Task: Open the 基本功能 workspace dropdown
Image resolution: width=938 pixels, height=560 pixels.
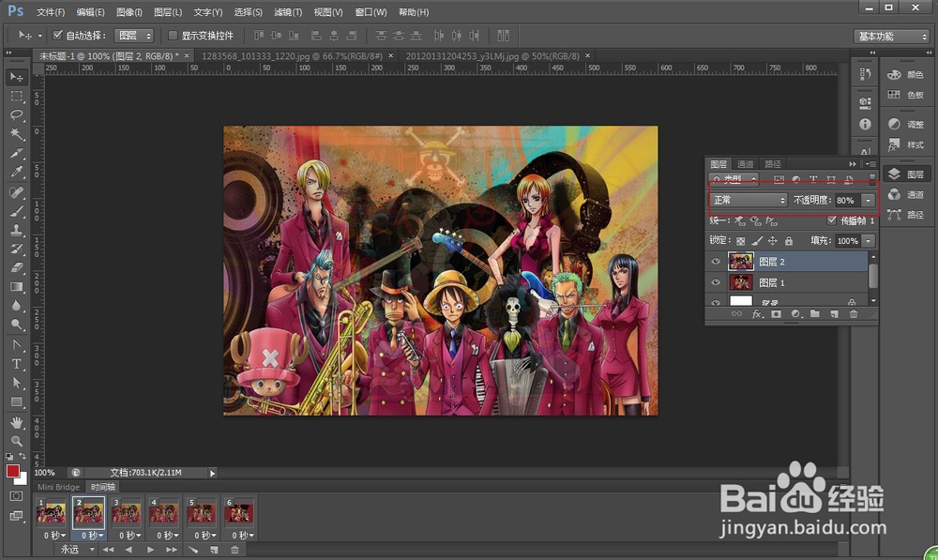Action: point(891,37)
